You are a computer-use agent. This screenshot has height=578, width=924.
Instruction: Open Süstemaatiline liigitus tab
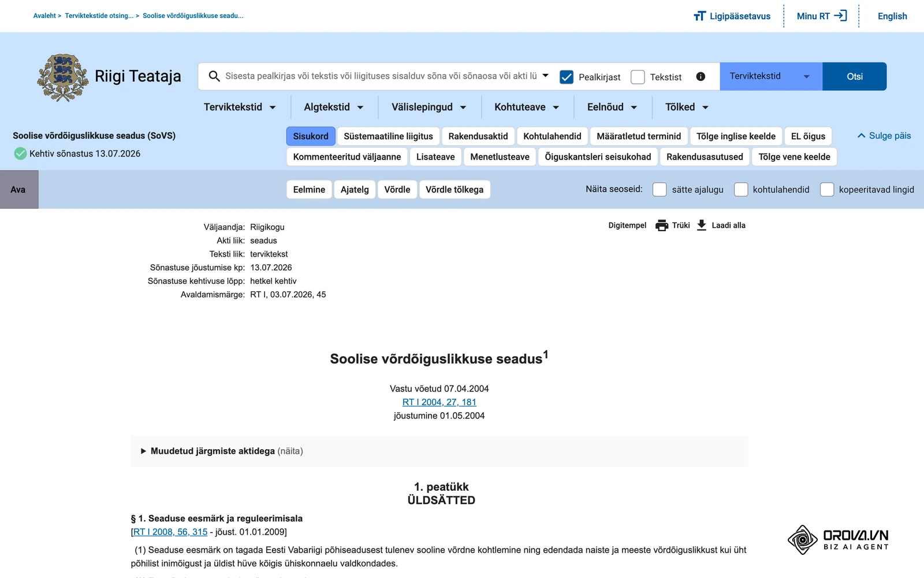click(x=388, y=136)
